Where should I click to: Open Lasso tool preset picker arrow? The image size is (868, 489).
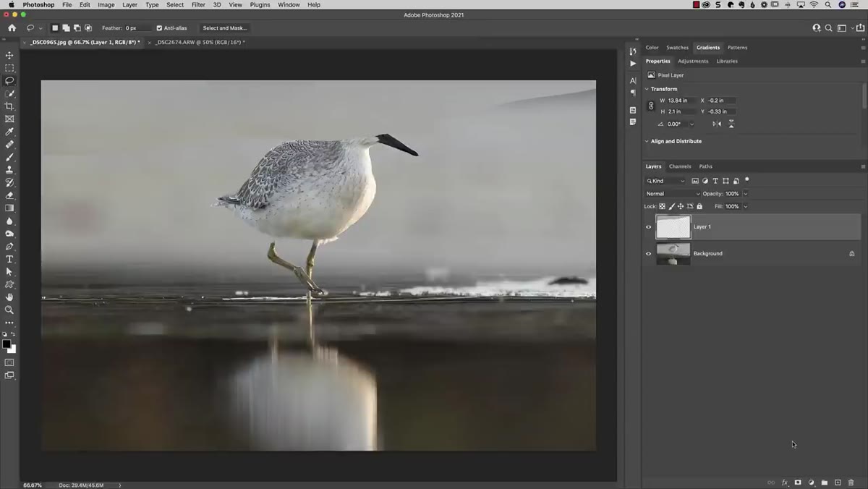[x=41, y=28]
